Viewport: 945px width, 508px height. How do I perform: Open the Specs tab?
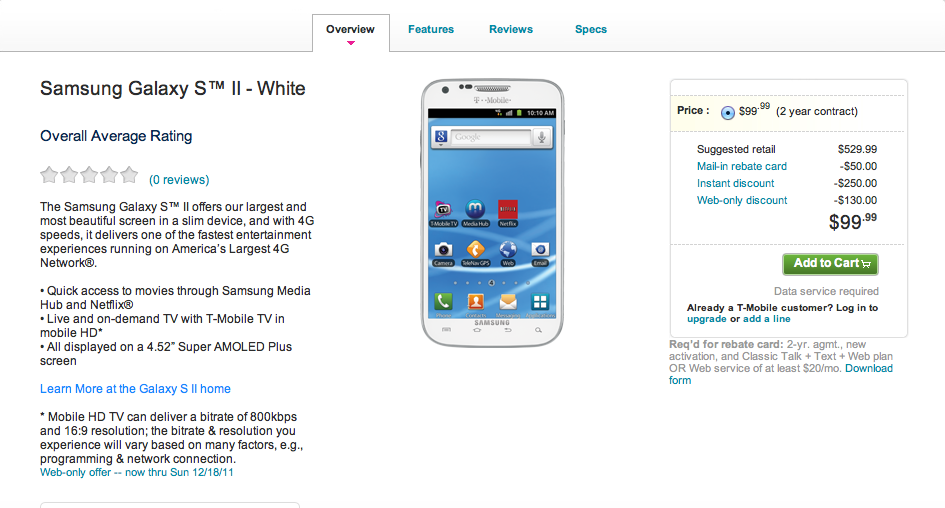click(591, 29)
